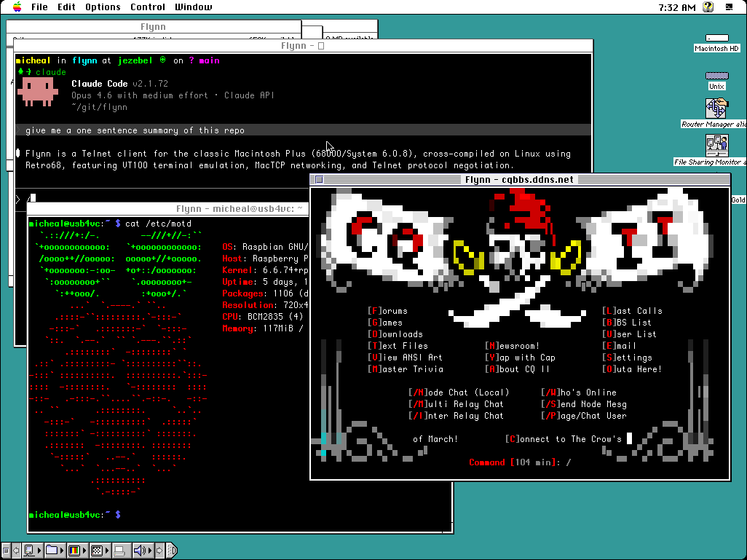The width and height of the screenshot is (747, 560).
Task: Open the Unix disk icon
Action: coord(716,76)
